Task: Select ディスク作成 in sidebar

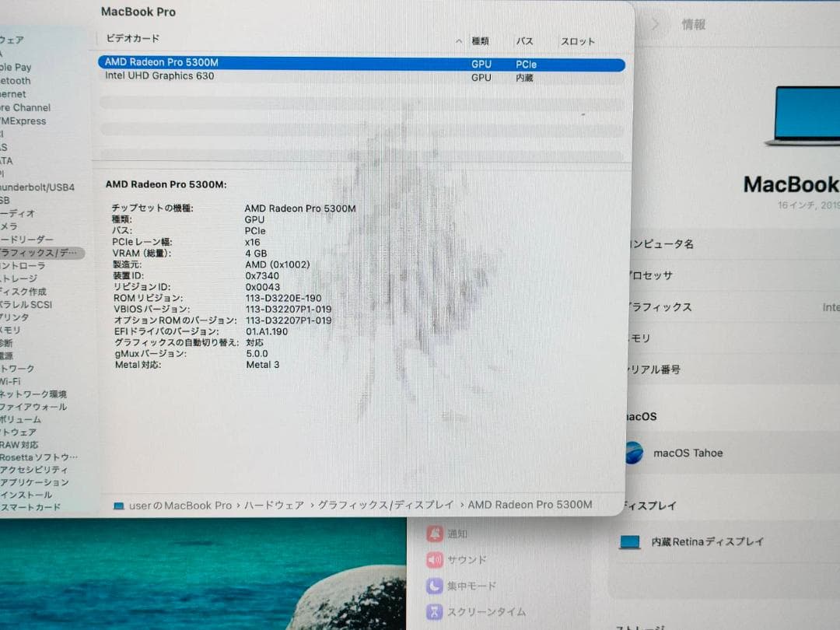Action: (23, 292)
